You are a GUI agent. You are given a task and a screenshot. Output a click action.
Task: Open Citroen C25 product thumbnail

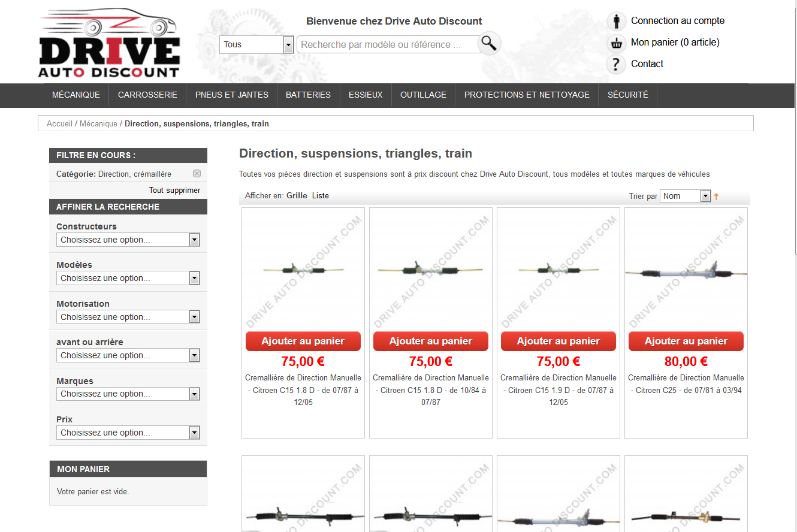pyautogui.click(x=686, y=270)
